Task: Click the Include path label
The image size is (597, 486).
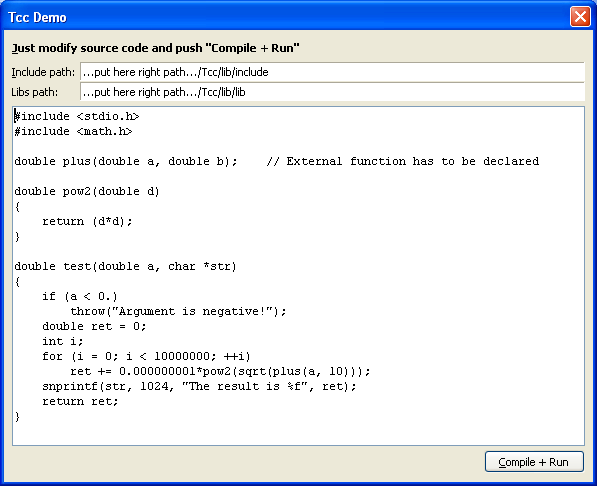Action: pos(43,72)
